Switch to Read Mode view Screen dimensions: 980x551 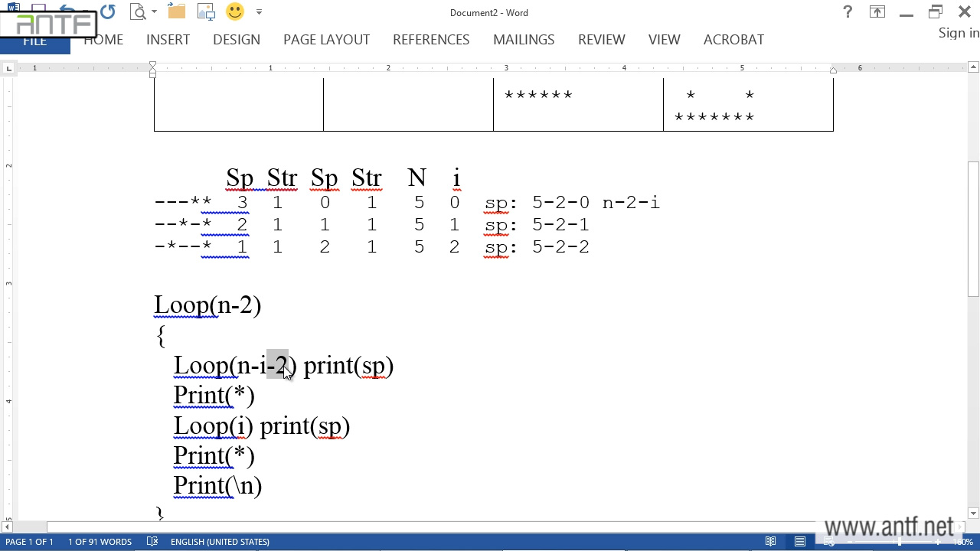(x=771, y=542)
